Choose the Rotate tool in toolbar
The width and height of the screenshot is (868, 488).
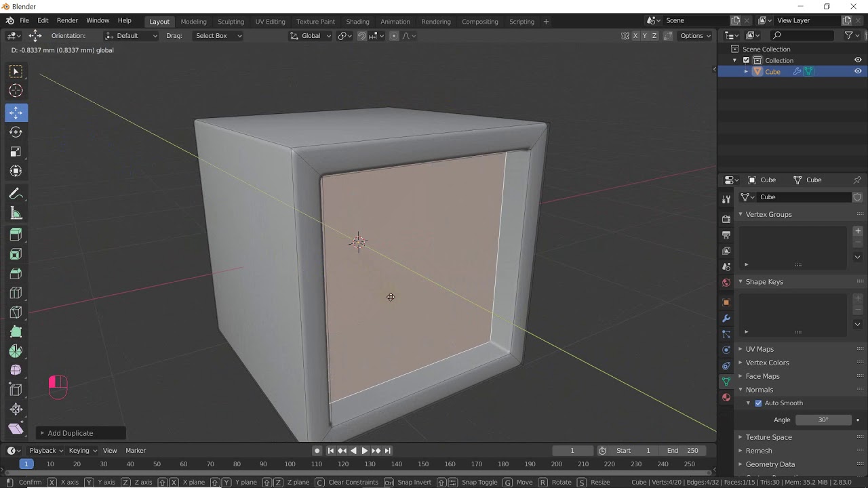point(16,132)
